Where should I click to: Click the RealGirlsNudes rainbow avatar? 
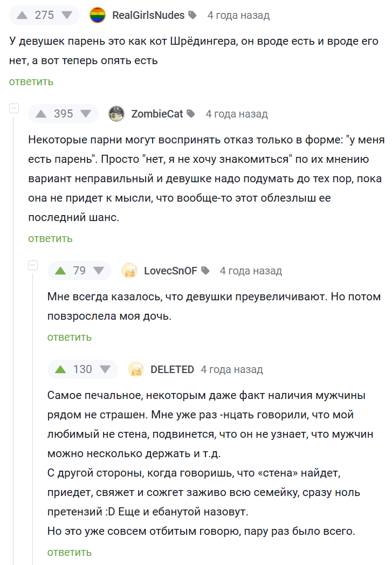coord(98,15)
